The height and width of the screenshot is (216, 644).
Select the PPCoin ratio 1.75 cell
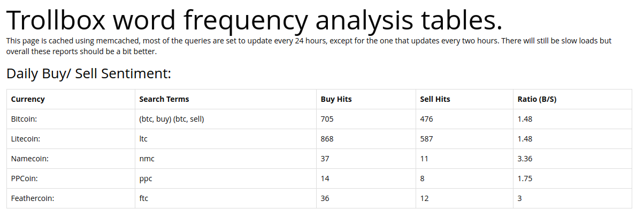point(572,178)
